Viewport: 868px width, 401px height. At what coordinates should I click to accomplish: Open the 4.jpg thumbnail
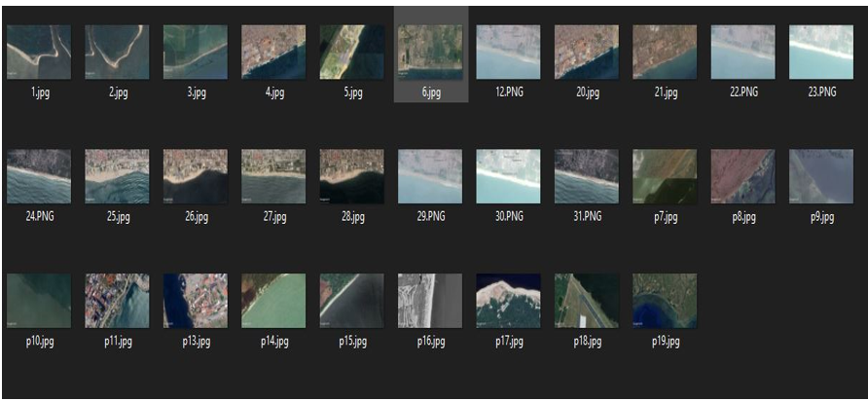273,52
